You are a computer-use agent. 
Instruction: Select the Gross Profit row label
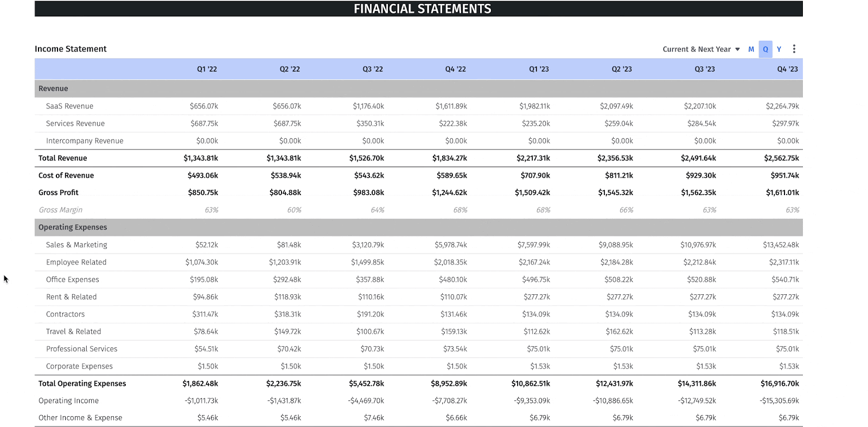[59, 192]
